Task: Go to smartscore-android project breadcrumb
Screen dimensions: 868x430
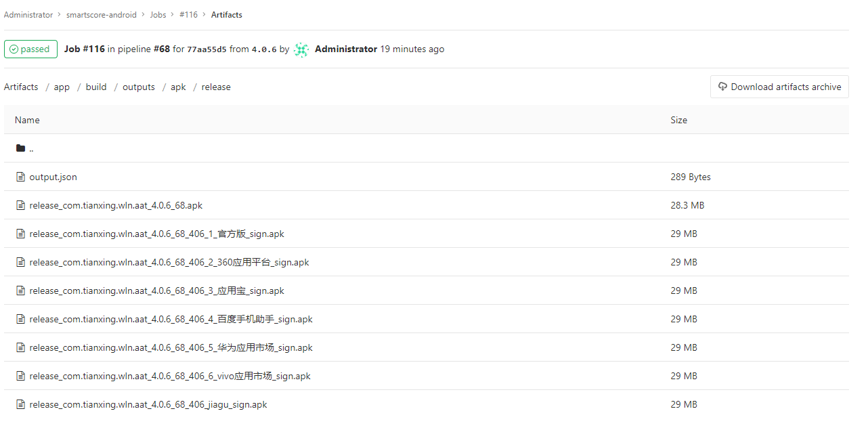Action: pos(102,15)
